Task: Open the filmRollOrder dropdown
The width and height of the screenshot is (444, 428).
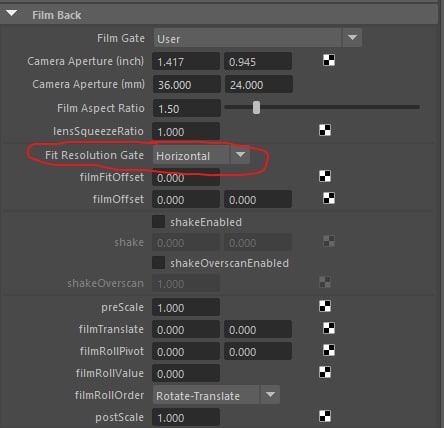Action: pos(216,395)
